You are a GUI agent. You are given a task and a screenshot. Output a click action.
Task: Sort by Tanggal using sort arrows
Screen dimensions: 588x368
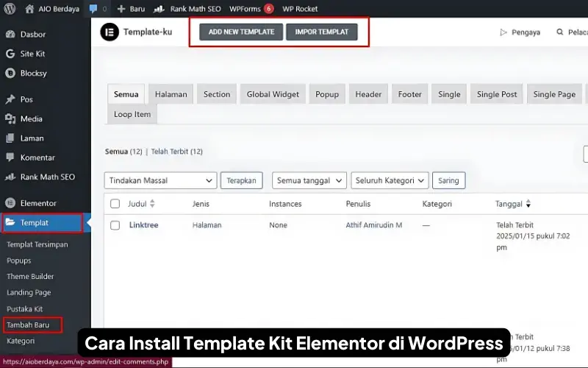coord(528,204)
